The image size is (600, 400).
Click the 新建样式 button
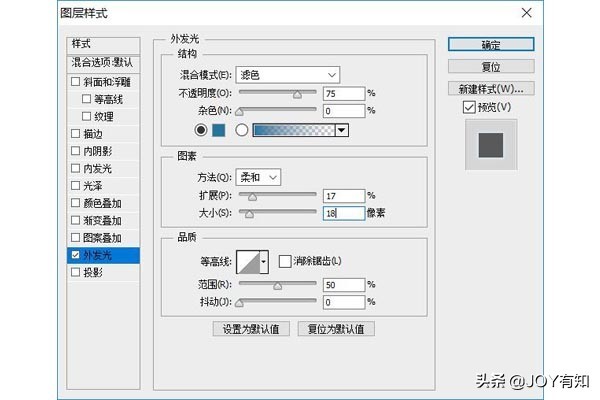coord(488,87)
